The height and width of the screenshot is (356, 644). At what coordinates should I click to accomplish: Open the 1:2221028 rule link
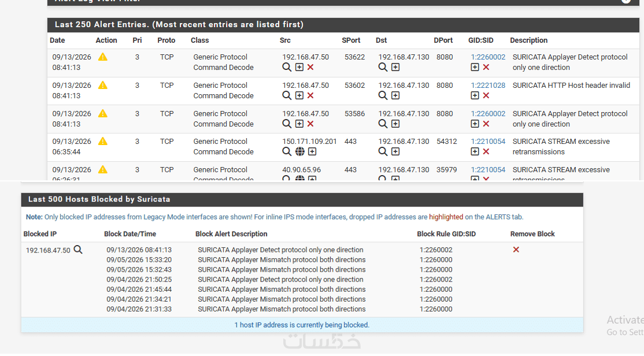coord(488,86)
